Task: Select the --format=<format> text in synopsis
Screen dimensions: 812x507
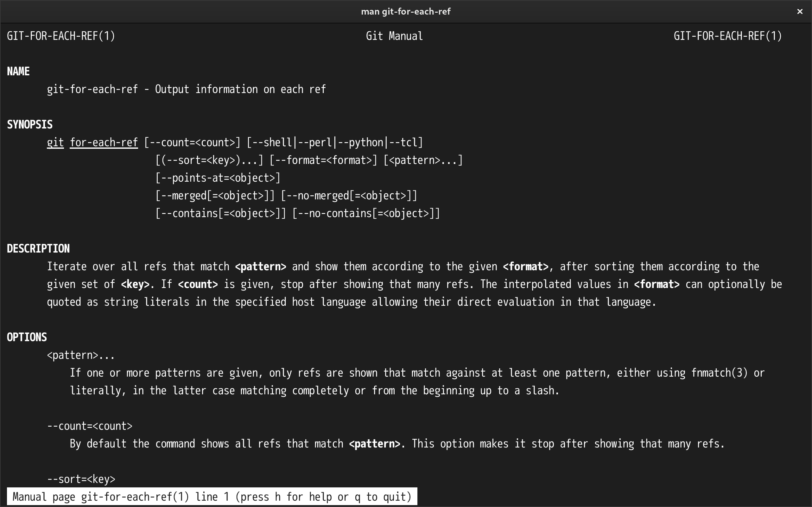Action: coord(324,160)
